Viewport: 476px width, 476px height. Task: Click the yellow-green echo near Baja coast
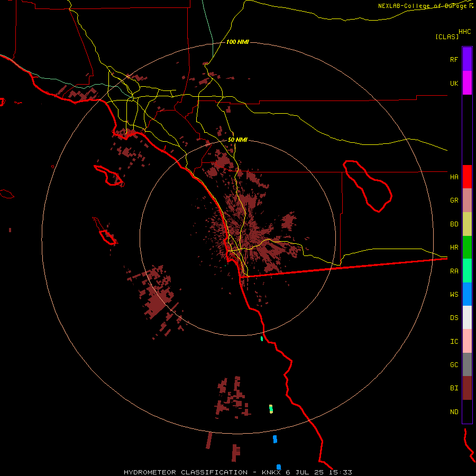pyautogui.click(x=271, y=409)
